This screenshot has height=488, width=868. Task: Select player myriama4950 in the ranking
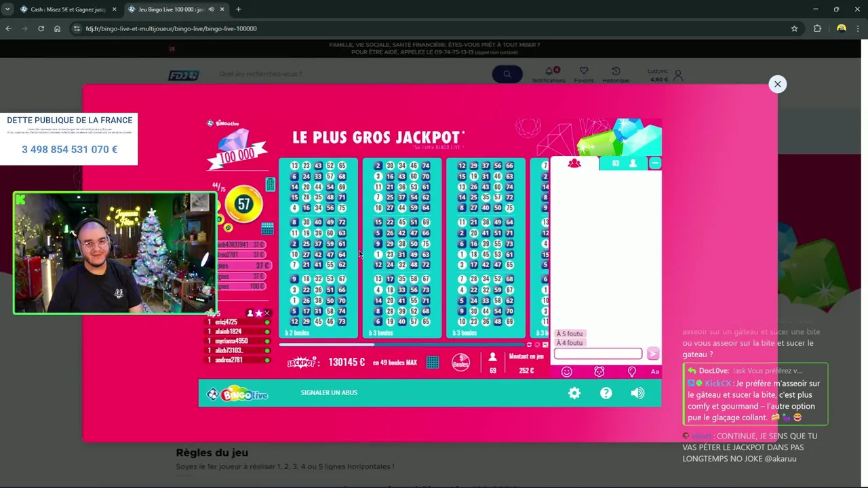238,341
